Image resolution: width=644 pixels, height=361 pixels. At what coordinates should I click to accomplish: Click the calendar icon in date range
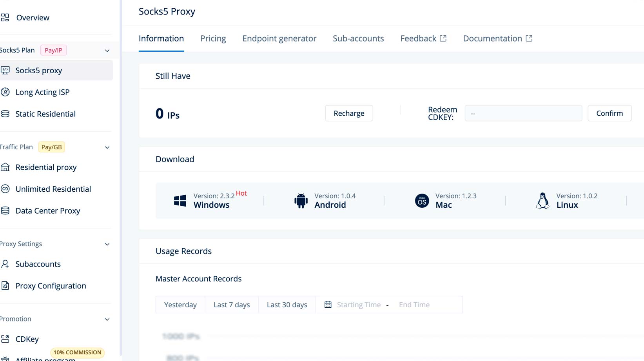point(328,305)
